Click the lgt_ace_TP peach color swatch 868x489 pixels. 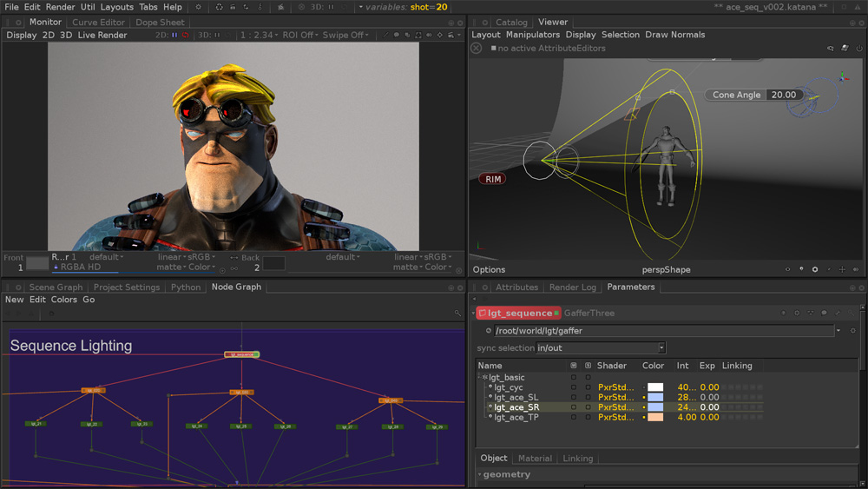click(655, 418)
